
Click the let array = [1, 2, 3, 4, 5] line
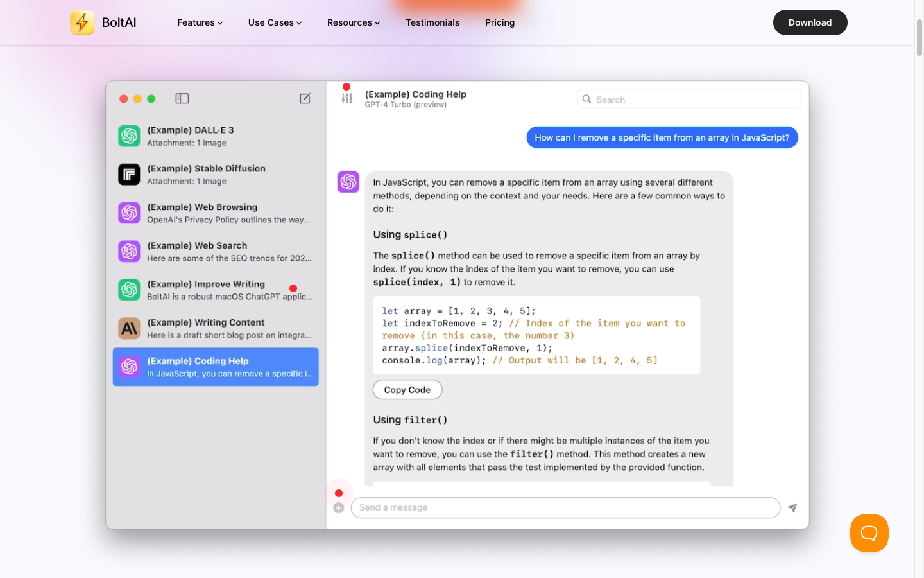pos(459,311)
